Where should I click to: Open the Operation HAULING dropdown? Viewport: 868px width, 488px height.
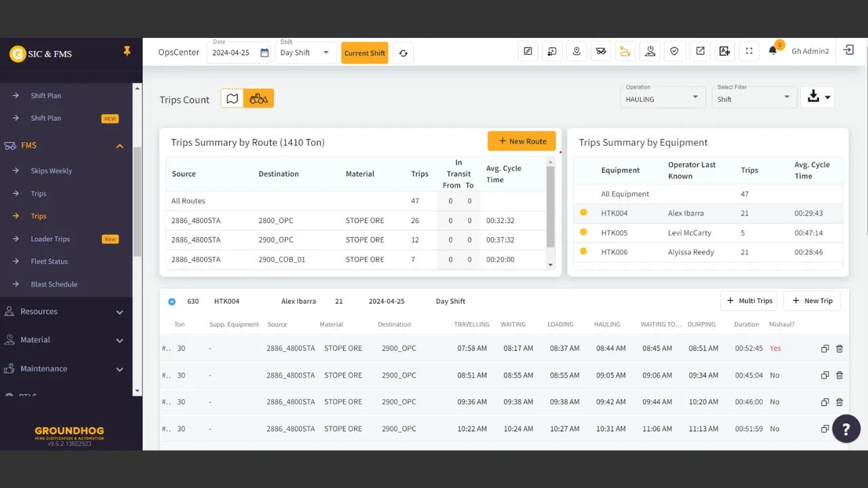pos(663,97)
